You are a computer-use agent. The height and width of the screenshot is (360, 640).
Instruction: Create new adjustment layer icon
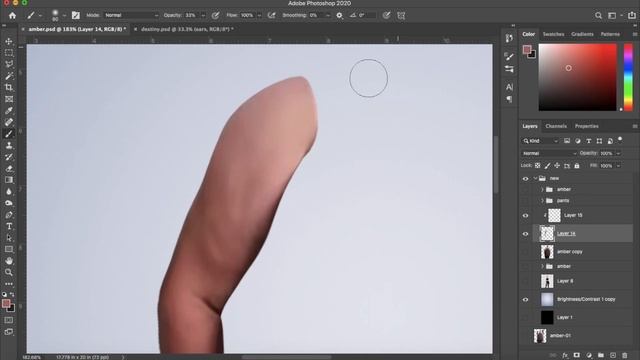589,356
